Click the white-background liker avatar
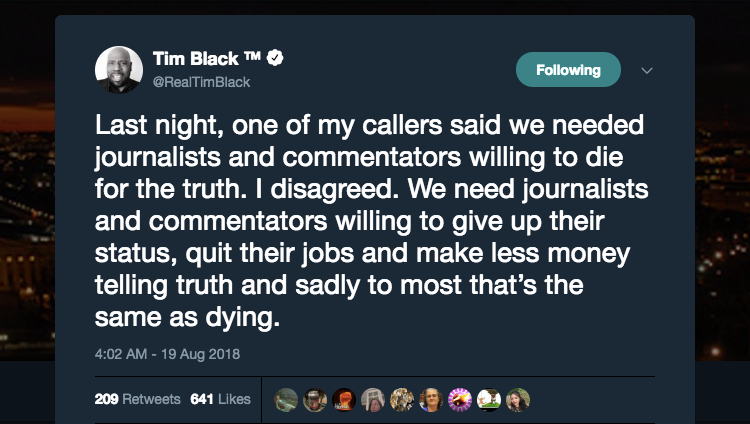Image resolution: width=750 pixels, height=424 pixels. 489,399
